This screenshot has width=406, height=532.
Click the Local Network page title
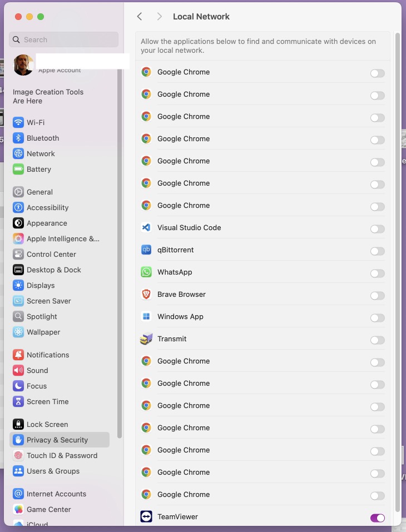coord(201,17)
